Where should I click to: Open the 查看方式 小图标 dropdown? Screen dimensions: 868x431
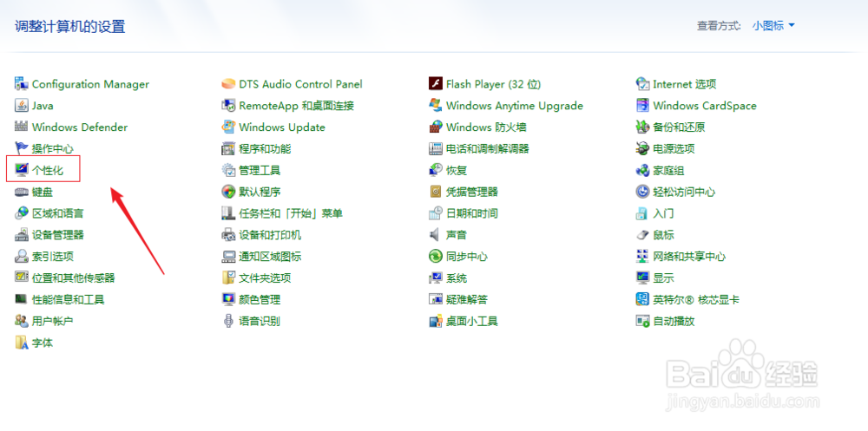(x=773, y=25)
